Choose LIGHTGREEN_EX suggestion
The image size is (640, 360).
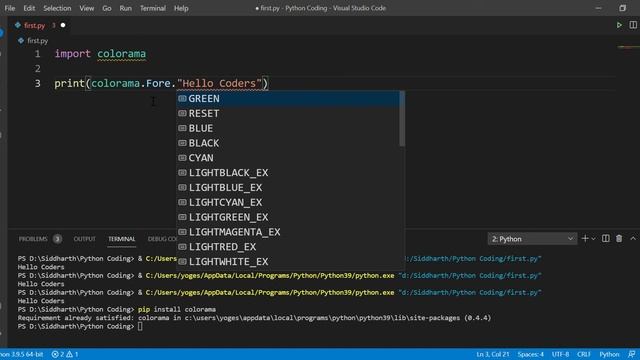pos(288,217)
